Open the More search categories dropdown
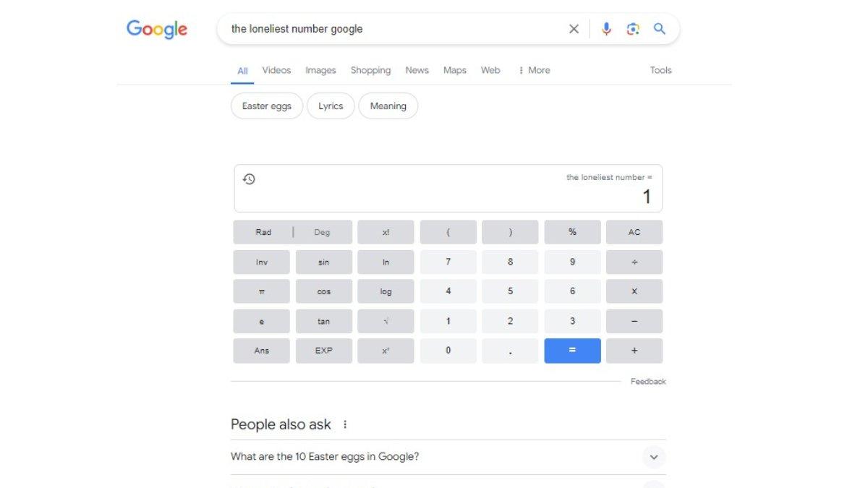Image resolution: width=868 pixels, height=488 pixels. (x=535, y=70)
